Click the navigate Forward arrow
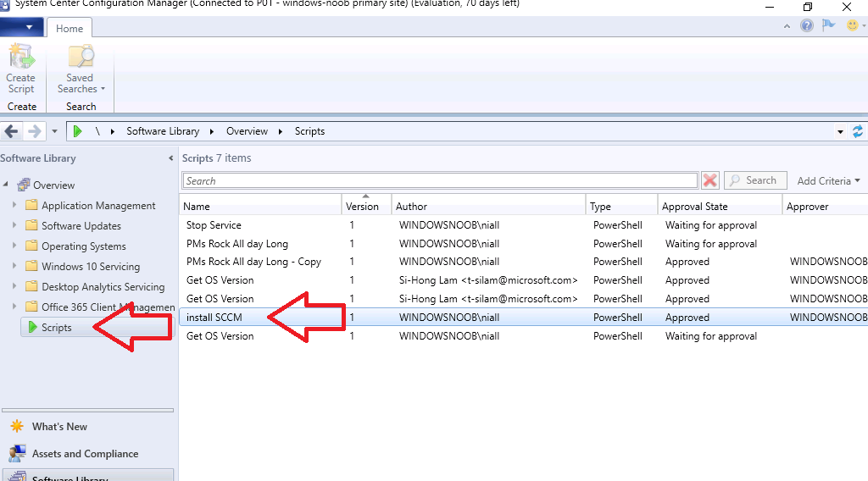 tap(34, 131)
